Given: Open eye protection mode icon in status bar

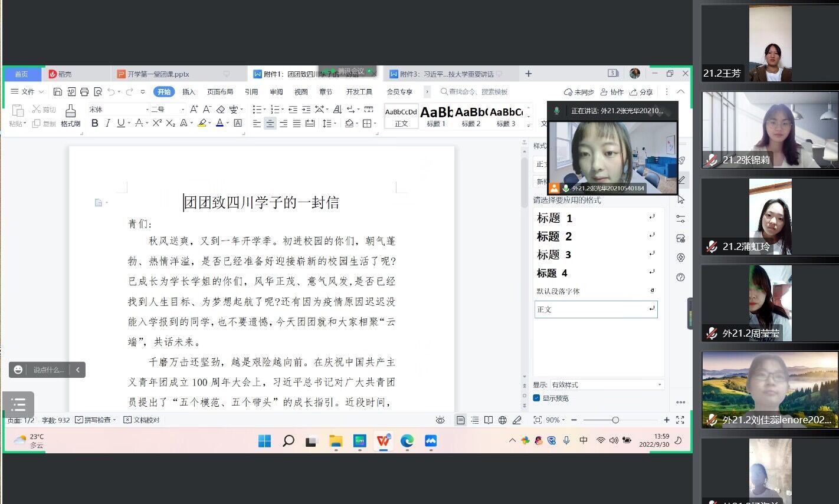Looking at the screenshot, I should pos(440,420).
